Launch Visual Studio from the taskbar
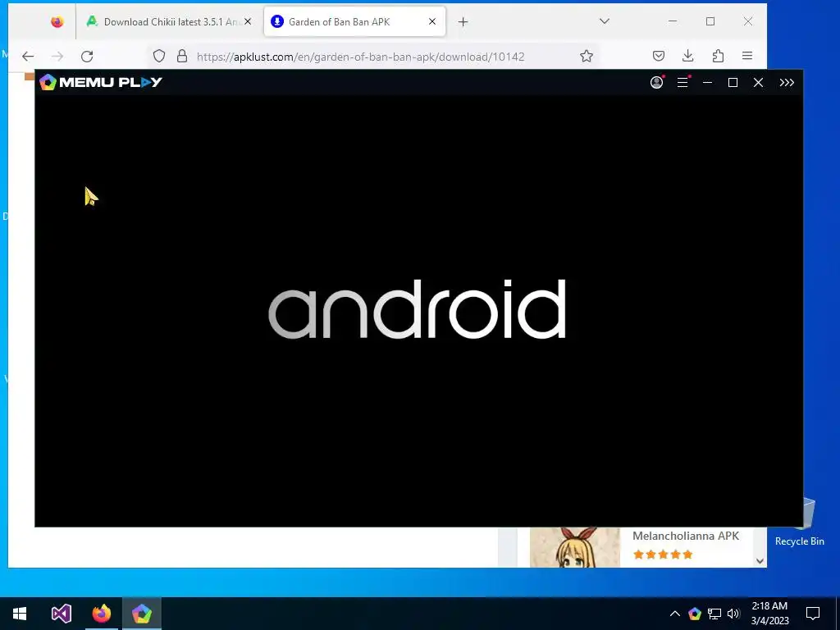840x630 pixels. pyautogui.click(x=61, y=614)
